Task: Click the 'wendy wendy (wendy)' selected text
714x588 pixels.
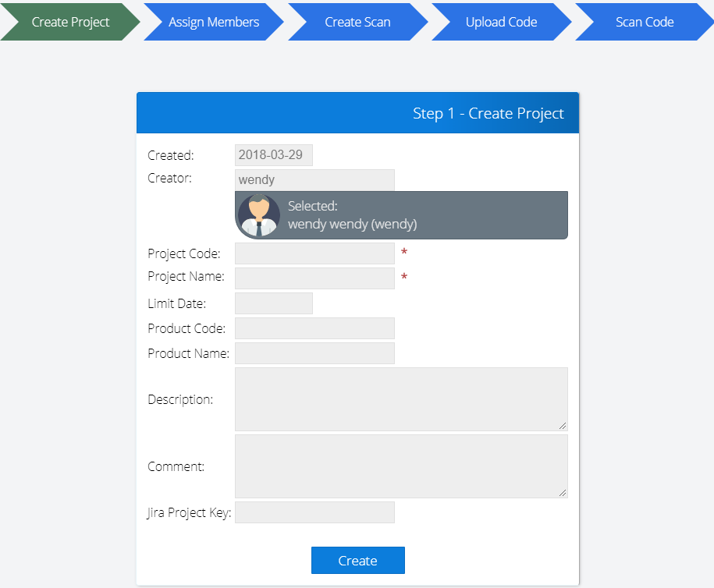Action: point(353,225)
